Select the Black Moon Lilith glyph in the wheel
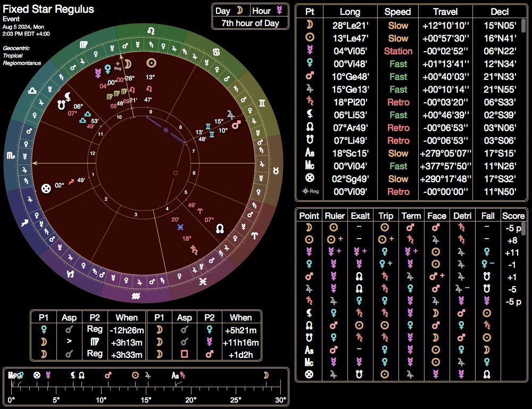The image size is (532, 409). (68, 96)
